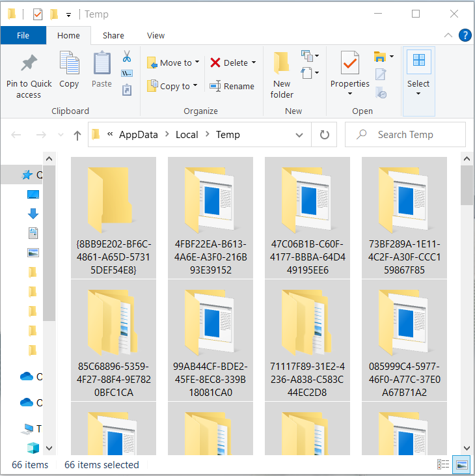Screen dimensions: 475x476
Task: Click the Cut scissors icon
Action: [127, 56]
